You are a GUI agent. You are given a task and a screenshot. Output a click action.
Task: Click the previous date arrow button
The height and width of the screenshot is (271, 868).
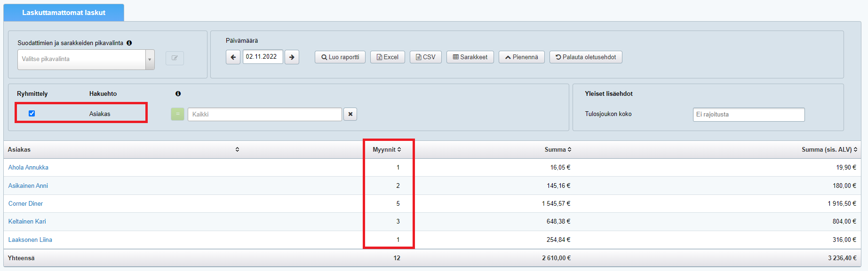233,57
